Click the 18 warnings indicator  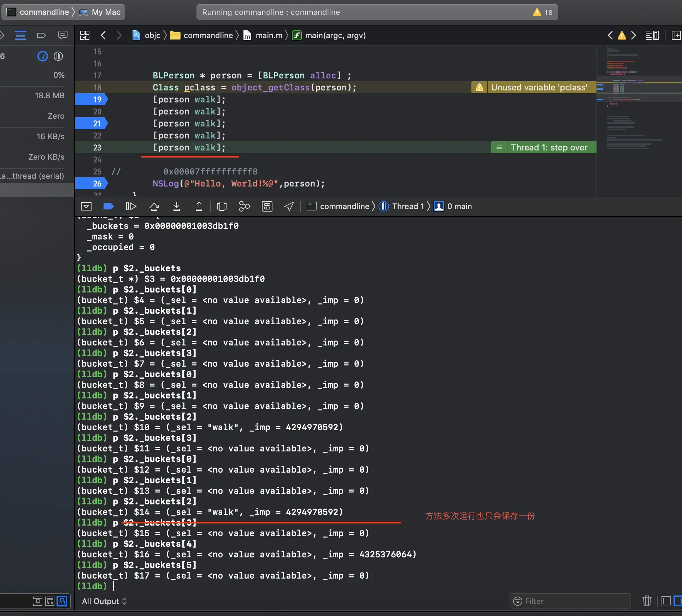(x=543, y=12)
